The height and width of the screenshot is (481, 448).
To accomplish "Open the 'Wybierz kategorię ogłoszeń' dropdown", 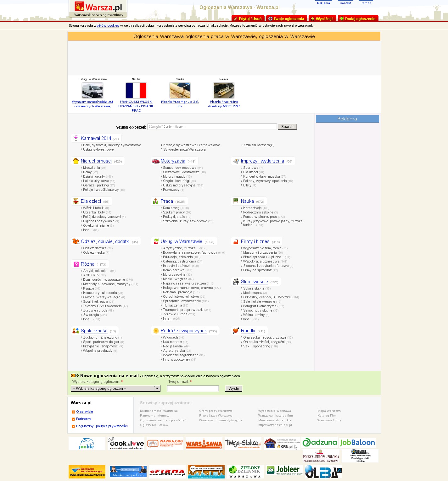I will click(115, 389).
